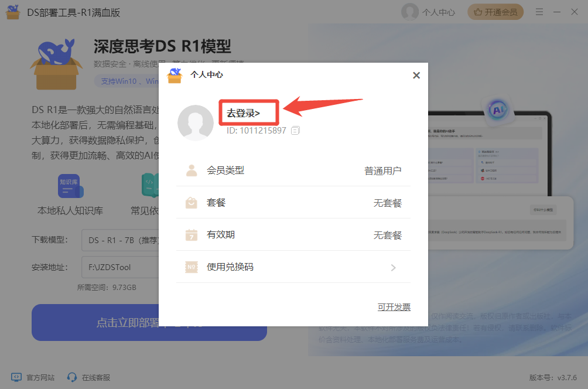Screen dimensions: 588x389
Task: Click the 所需空间: 9.73GB text
Action: (x=107, y=287)
